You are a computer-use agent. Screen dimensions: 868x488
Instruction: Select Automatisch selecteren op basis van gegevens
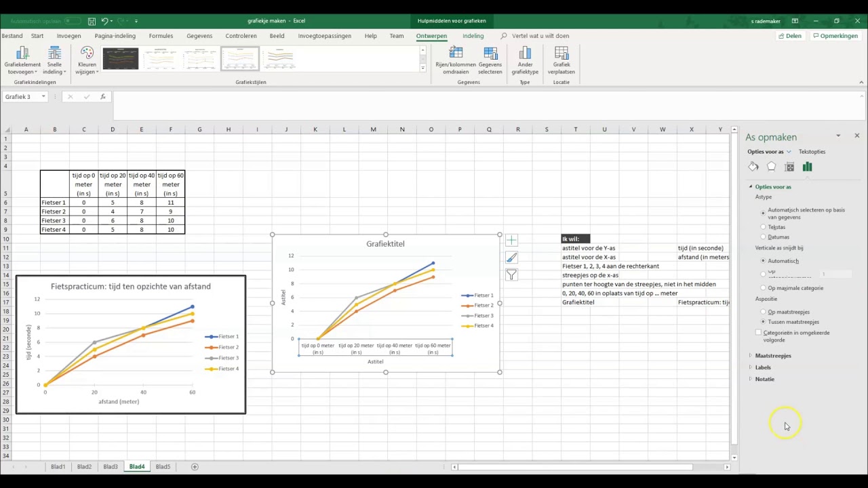(x=764, y=213)
